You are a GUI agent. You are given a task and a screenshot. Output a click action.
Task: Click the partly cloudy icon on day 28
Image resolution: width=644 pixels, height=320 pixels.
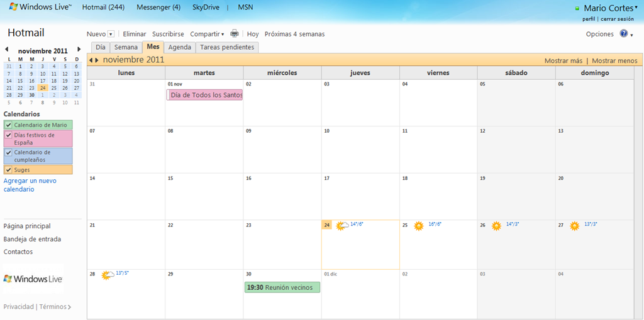tap(108, 275)
